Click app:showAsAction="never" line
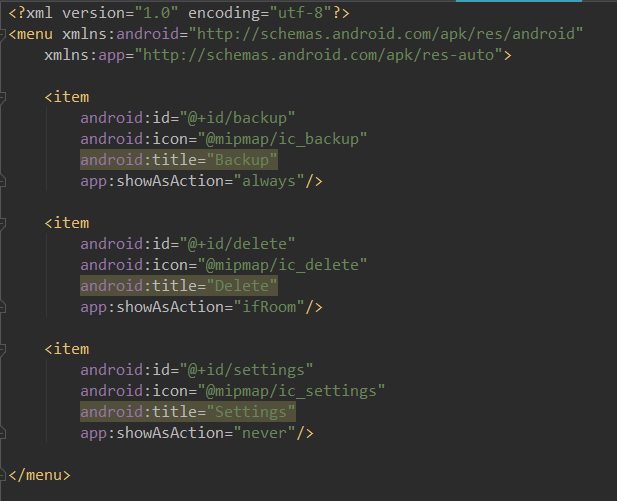 click(x=197, y=433)
